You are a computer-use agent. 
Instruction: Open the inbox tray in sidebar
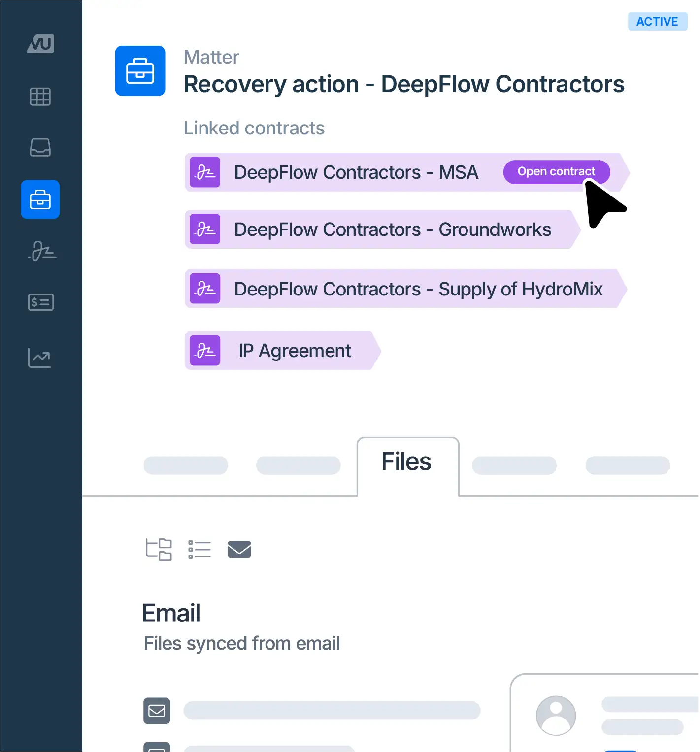(x=40, y=147)
